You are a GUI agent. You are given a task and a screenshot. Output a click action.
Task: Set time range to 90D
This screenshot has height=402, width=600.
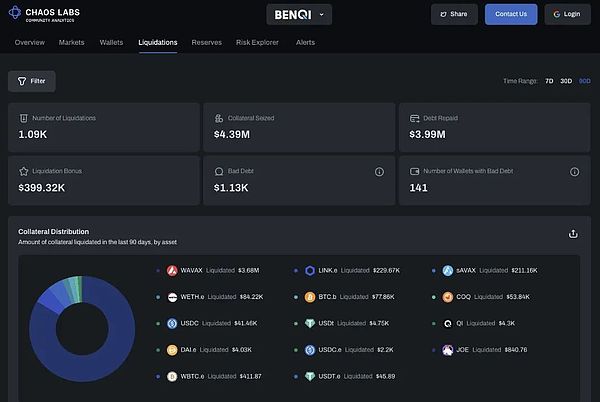coord(584,81)
